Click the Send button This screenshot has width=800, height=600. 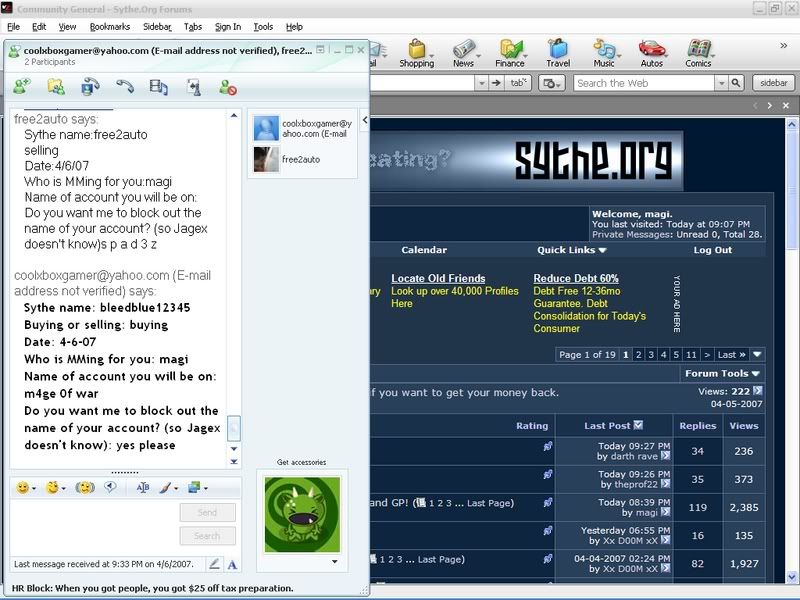click(x=207, y=512)
